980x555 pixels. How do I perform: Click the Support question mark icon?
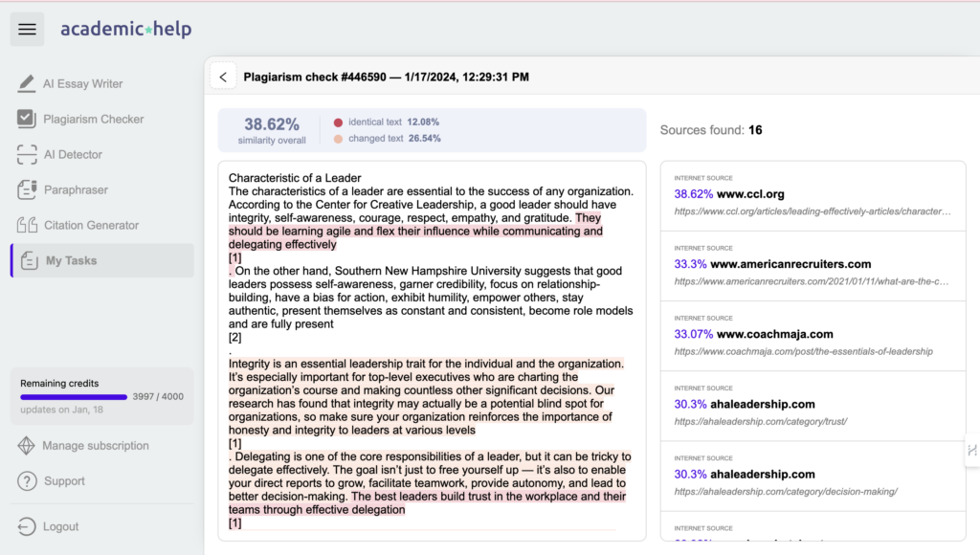point(26,480)
